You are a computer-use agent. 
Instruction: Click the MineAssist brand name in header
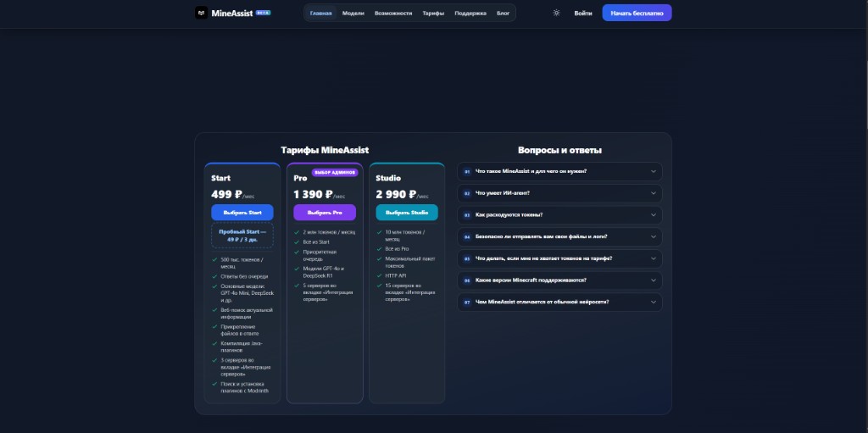tap(232, 13)
